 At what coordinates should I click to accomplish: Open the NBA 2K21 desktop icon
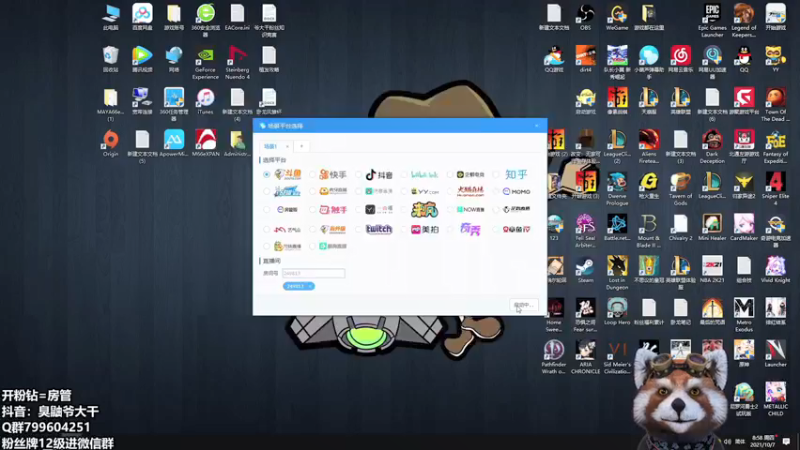[712, 270]
